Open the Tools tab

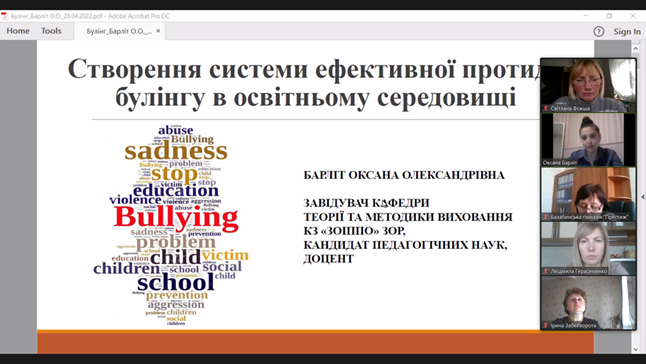click(x=51, y=31)
